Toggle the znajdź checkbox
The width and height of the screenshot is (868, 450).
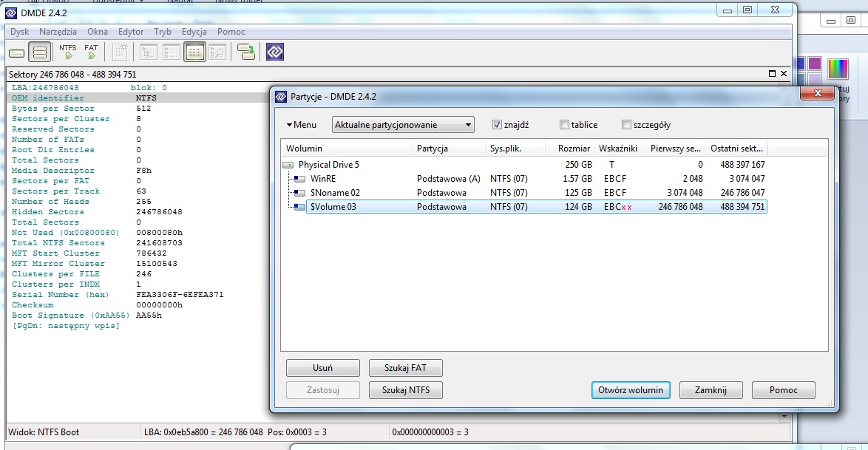click(497, 125)
